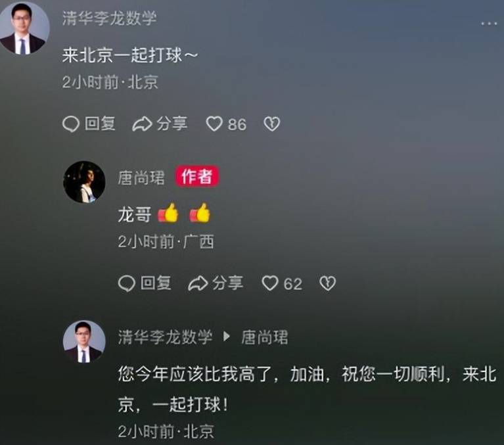The image size is (504, 445).
Task: Open the three-dot more options menu
Action: point(489,24)
